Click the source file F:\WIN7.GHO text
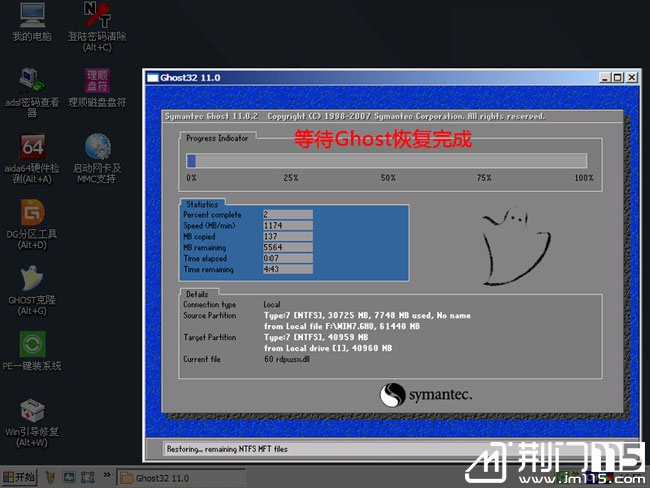 point(342,326)
